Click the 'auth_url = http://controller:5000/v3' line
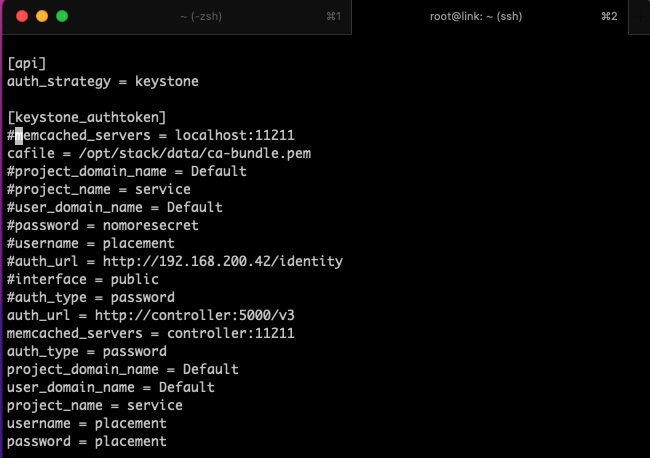 coord(151,315)
